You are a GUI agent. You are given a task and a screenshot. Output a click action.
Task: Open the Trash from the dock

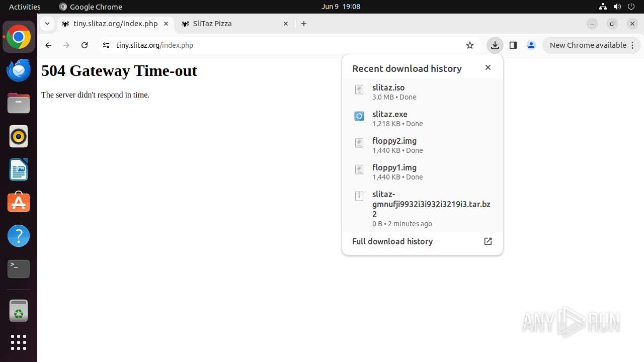click(x=19, y=311)
